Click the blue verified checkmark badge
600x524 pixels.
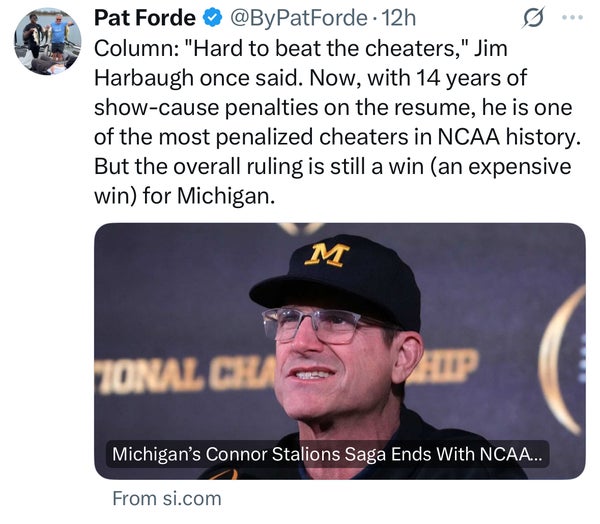(x=212, y=18)
